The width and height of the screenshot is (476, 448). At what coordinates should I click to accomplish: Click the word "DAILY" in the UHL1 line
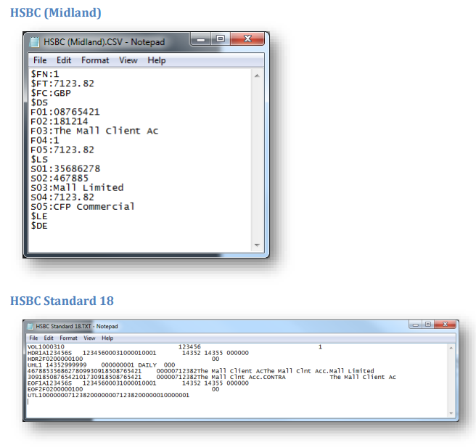point(147,364)
